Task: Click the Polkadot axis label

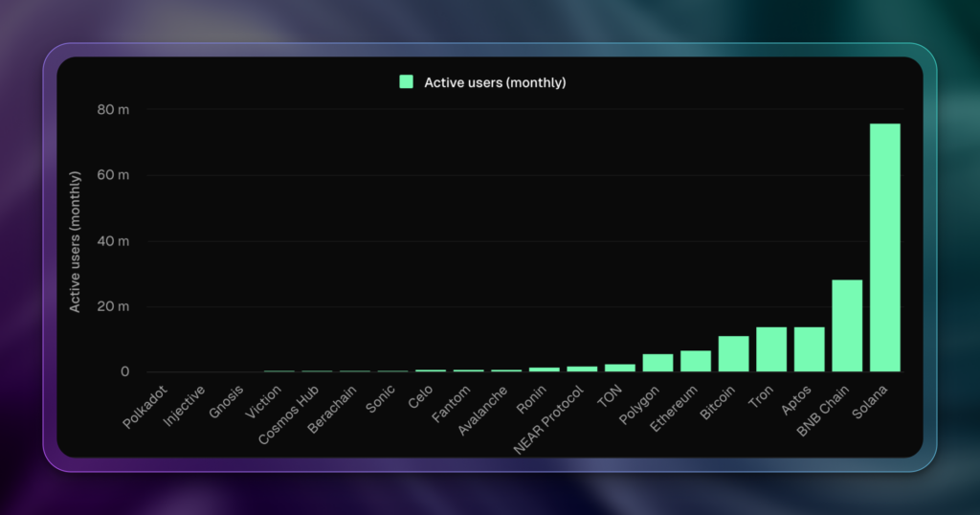Action: (145, 407)
